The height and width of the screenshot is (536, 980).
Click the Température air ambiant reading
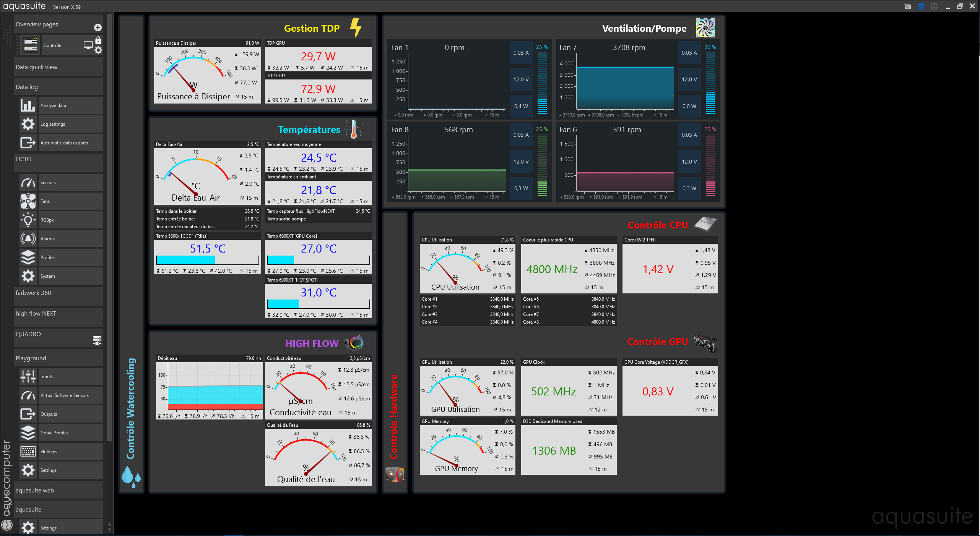[319, 190]
